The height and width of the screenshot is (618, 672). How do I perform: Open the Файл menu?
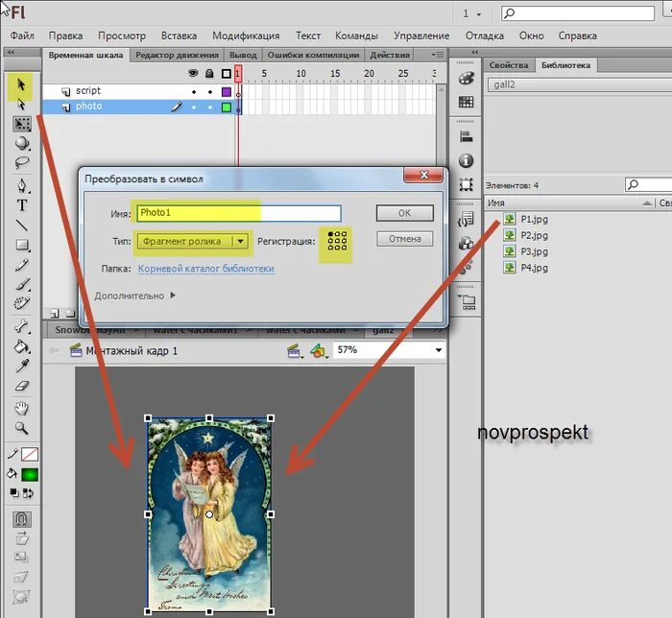point(22,36)
